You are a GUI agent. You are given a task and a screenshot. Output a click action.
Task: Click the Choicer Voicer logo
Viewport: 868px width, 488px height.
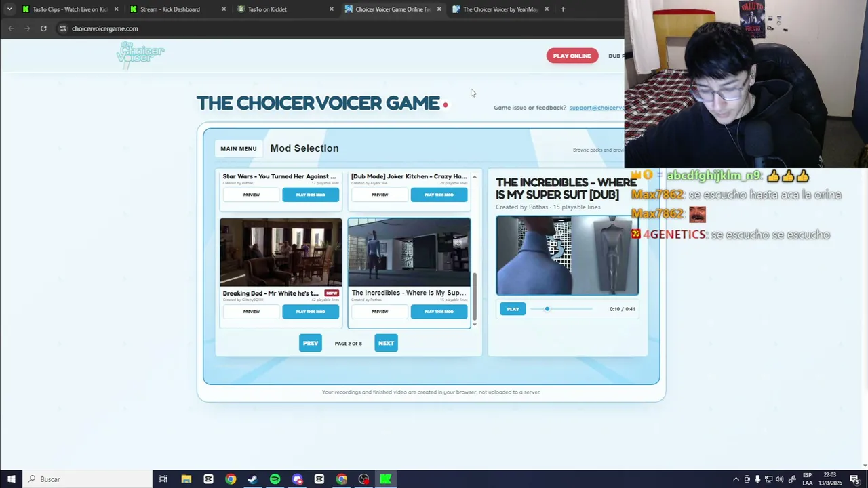[141, 56]
